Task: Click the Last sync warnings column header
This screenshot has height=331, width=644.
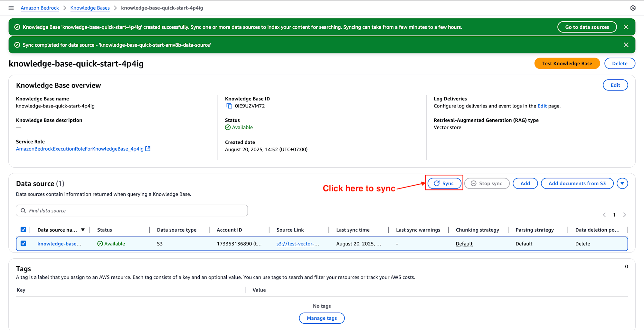Action: pyautogui.click(x=418, y=230)
